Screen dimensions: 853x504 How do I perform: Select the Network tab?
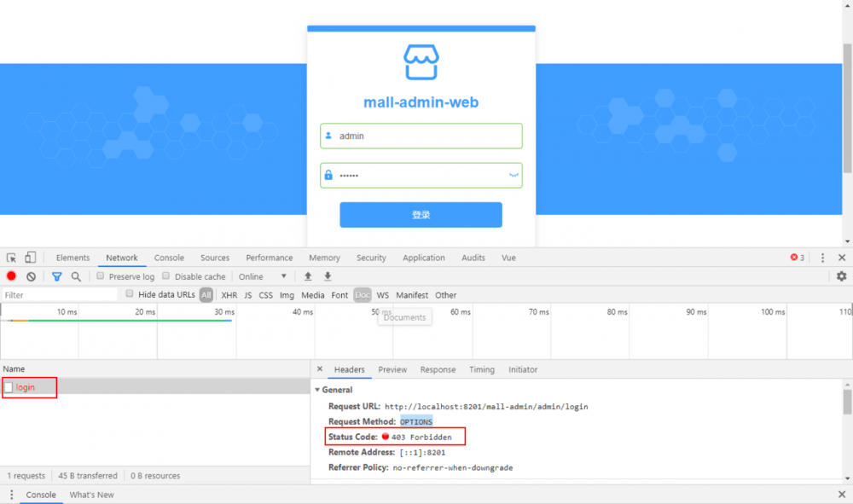pos(122,258)
